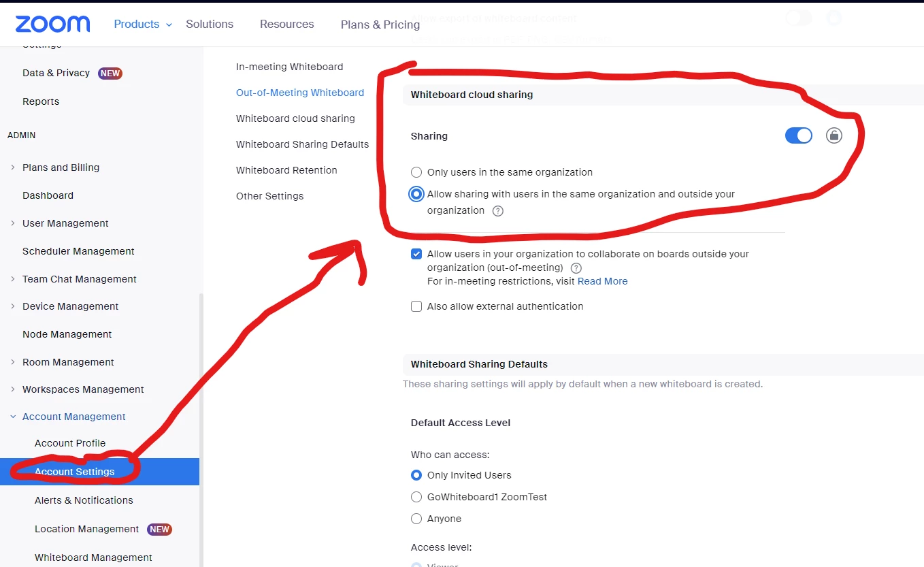Click the sidebar vertical scrollbar
This screenshot has height=567, width=924.
pos(201,429)
